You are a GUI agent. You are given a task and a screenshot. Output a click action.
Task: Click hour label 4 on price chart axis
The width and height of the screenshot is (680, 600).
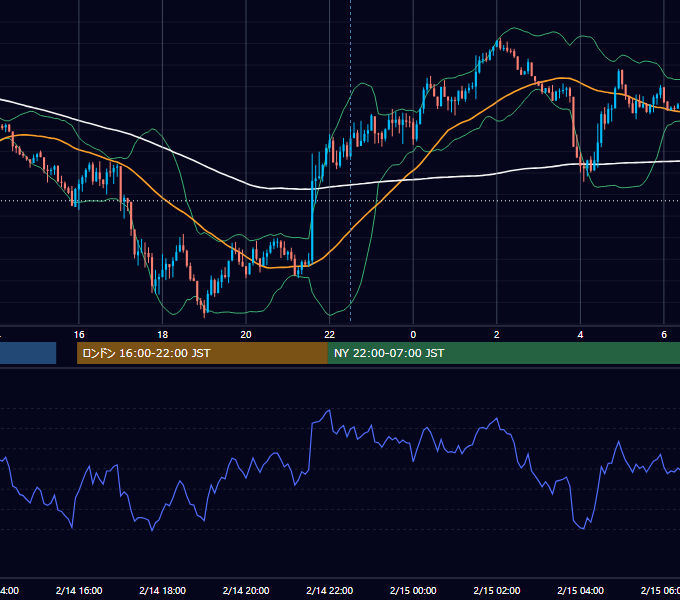(580, 335)
